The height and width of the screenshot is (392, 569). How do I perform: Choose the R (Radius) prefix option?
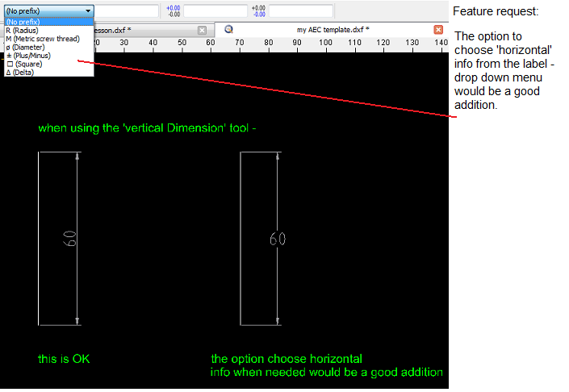pyautogui.click(x=49, y=31)
